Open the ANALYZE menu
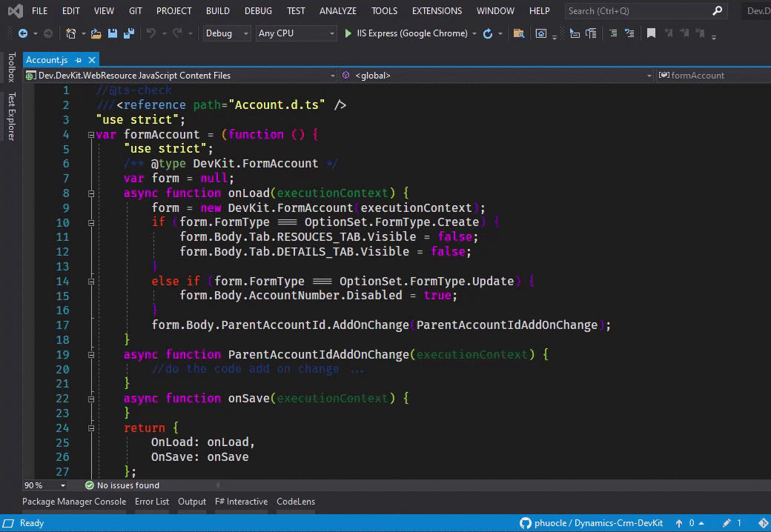This screenshot has width=771, height=532. (x=338, y=10)
